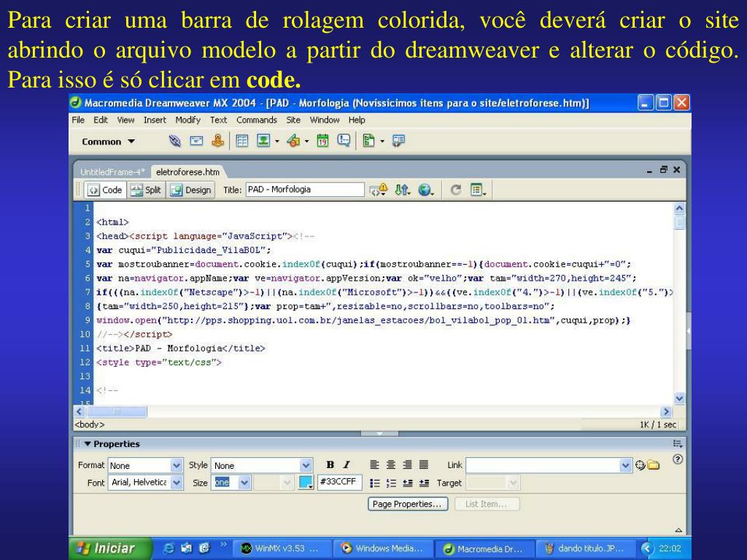Browse for file folder icon
This screenshot has width=747, height=560.
coord(653,465)
